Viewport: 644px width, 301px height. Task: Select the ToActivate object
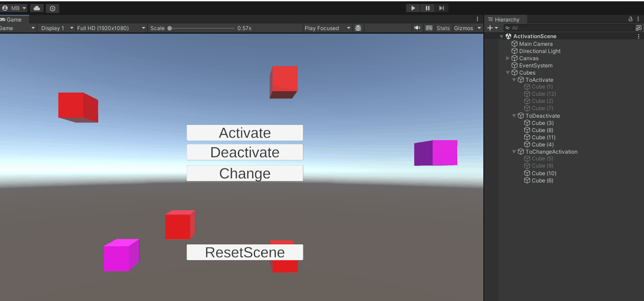tap(539, 80)
